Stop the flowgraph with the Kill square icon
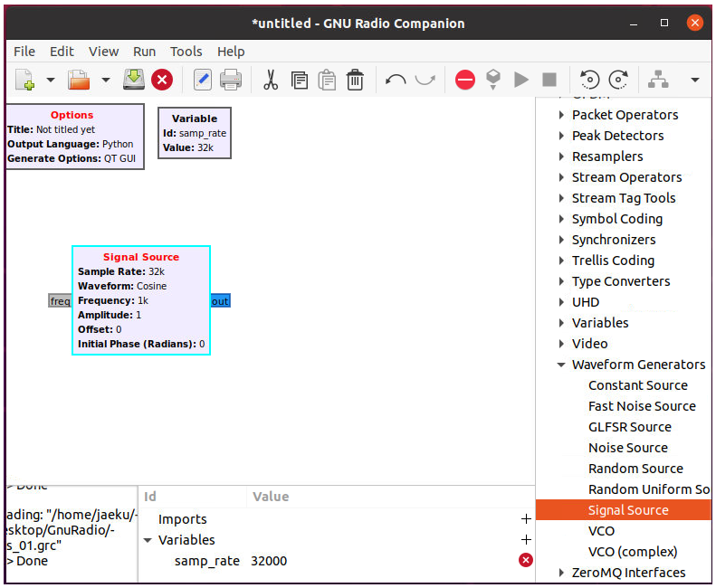The height and width of the screenshot is (588, 716). (x=549, y=80)
